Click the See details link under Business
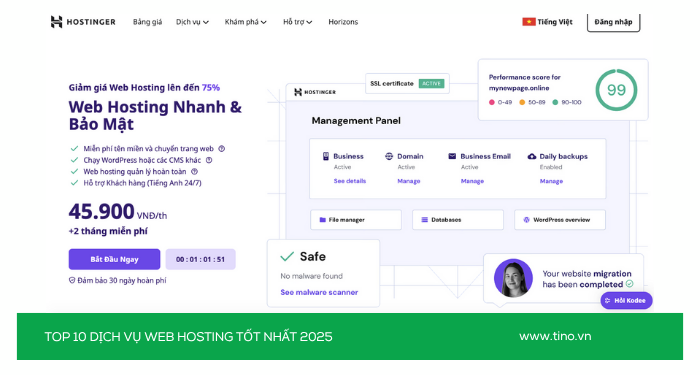This screenshot has width=700, height=375. tap(350, 181)
